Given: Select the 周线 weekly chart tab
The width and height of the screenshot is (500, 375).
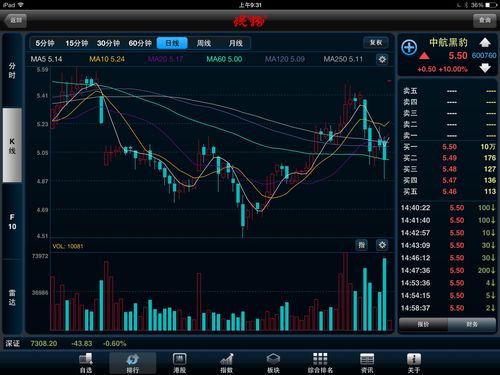Looking at the screenshot, I should [204, 43].
